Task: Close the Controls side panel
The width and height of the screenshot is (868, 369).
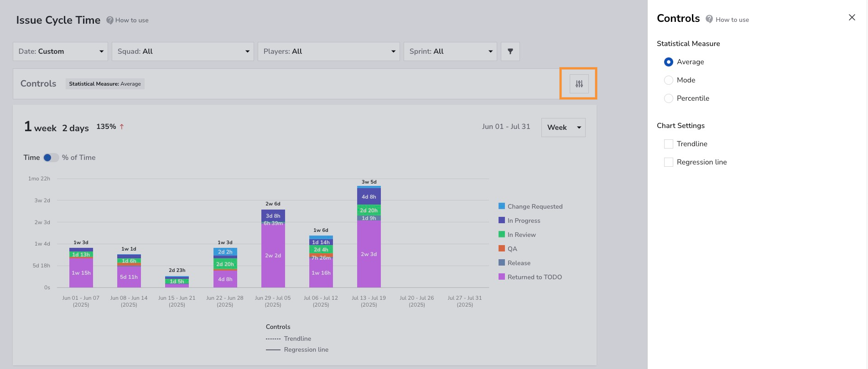Action: click(852, 17)
